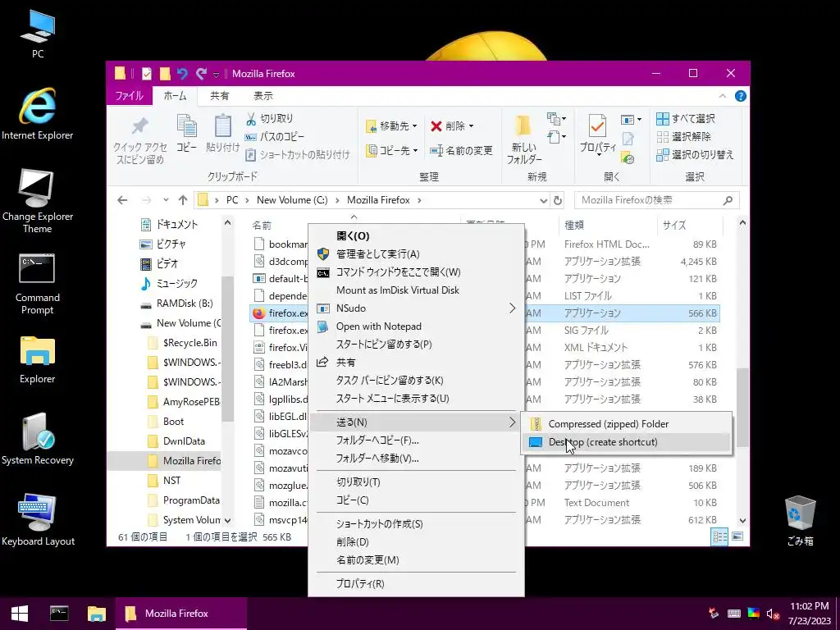Click the パスのコピー ribbon button
This screenshot has width=840, height=630.
pos(275,137)
